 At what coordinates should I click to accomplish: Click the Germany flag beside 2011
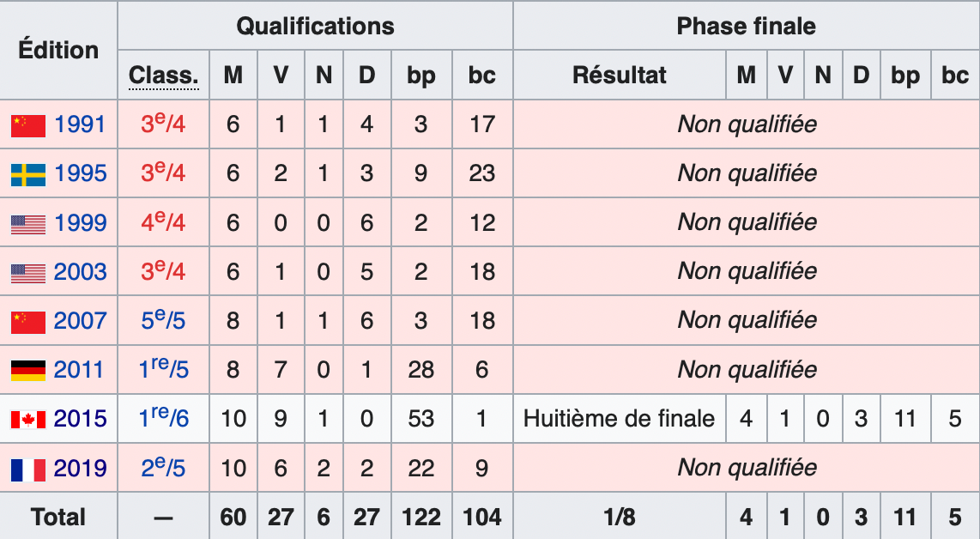(28, 371)
